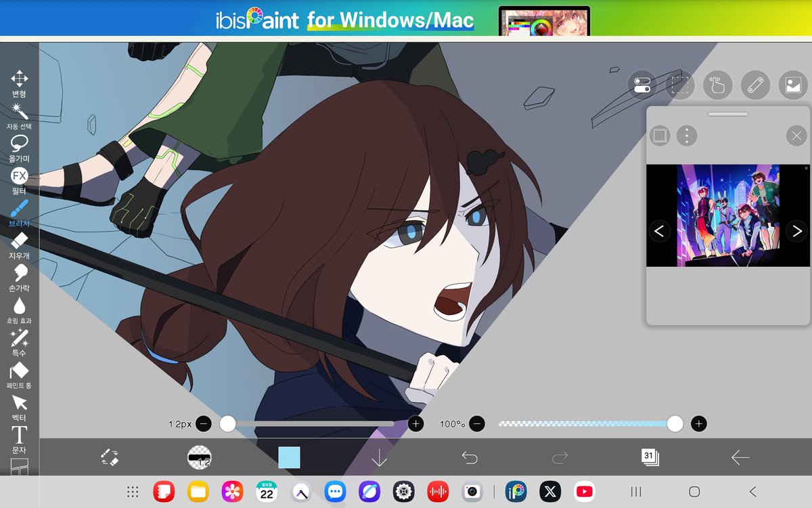Select the 올가미 lasso tool
The height and width of the screenshot is (508, 812).
(19, 148)
